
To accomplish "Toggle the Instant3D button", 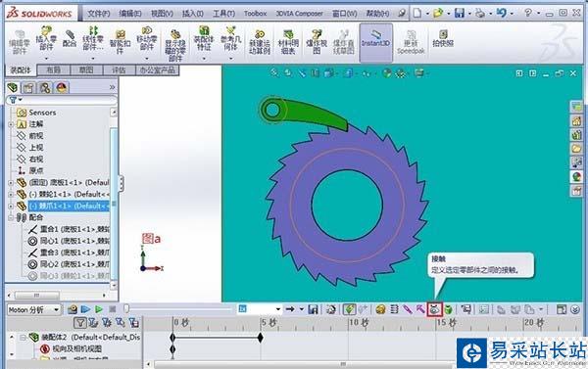I will pyautogui.click(x=375, y=42).
